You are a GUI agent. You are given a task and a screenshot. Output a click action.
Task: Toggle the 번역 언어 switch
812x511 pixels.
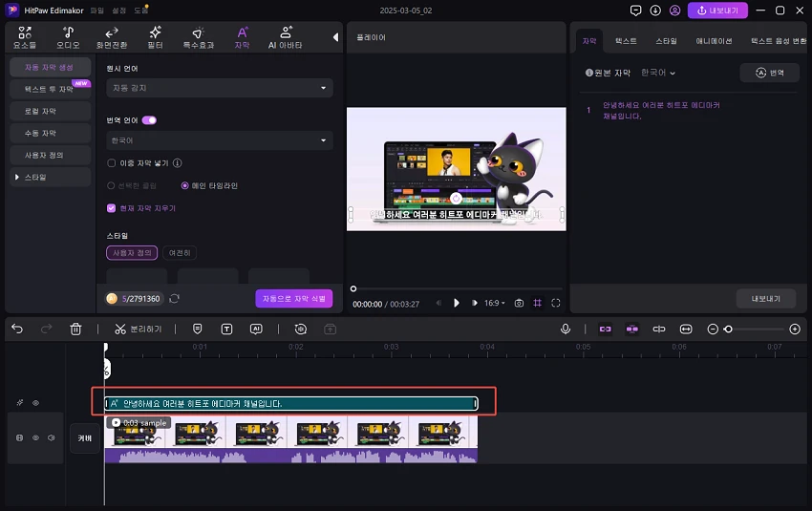[149, 120]
